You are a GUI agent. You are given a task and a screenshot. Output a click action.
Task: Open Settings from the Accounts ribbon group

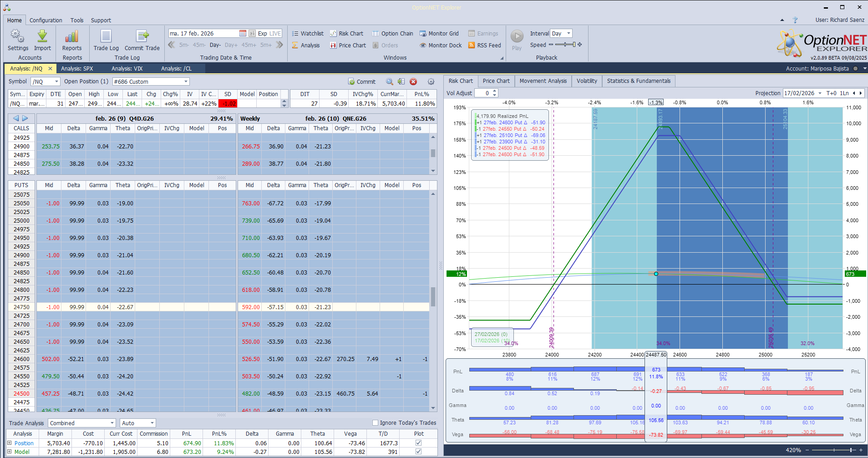pyautogui.click(x=18, y=40)
